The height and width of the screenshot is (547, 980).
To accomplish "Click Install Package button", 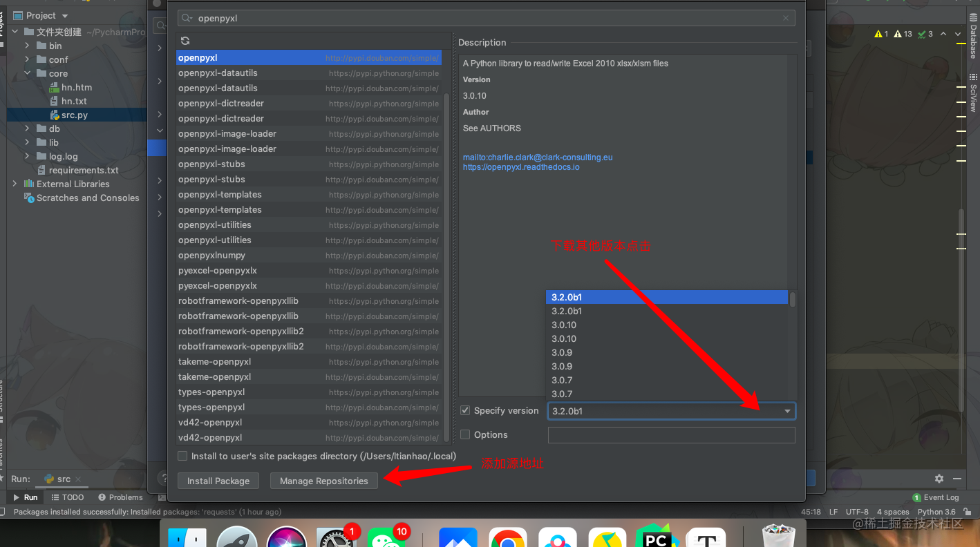I will pyautogui.click(x=218, y=481).
